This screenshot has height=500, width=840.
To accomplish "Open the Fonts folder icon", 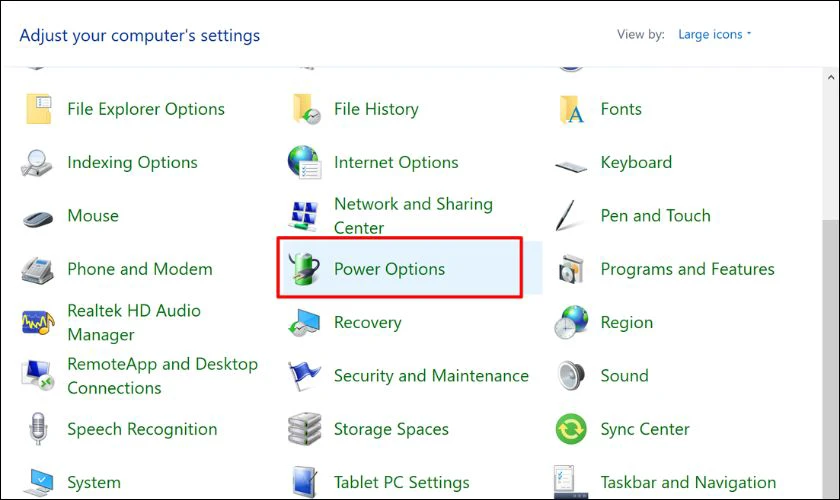I will click(571, 109).
